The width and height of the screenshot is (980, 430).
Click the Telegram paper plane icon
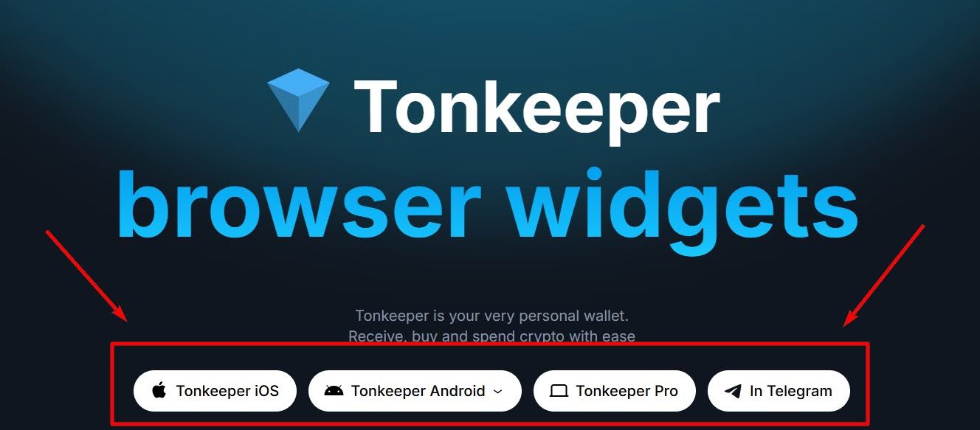click(733, 392)
